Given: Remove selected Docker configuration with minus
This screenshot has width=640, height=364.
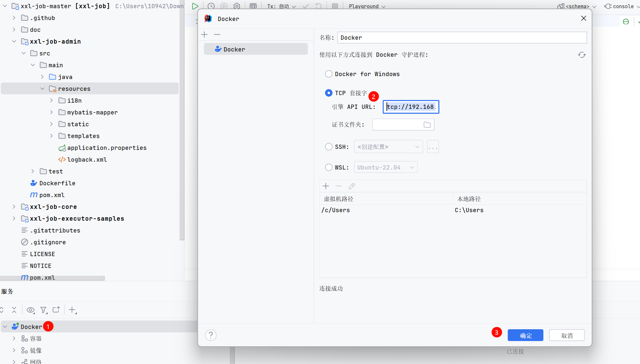Looking at the screenshot, I should tap(217, 34).
